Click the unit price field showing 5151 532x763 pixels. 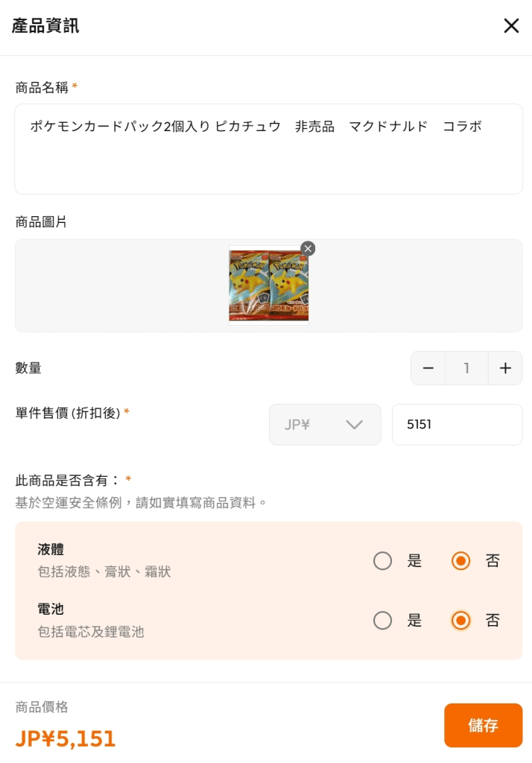[457, 425]
